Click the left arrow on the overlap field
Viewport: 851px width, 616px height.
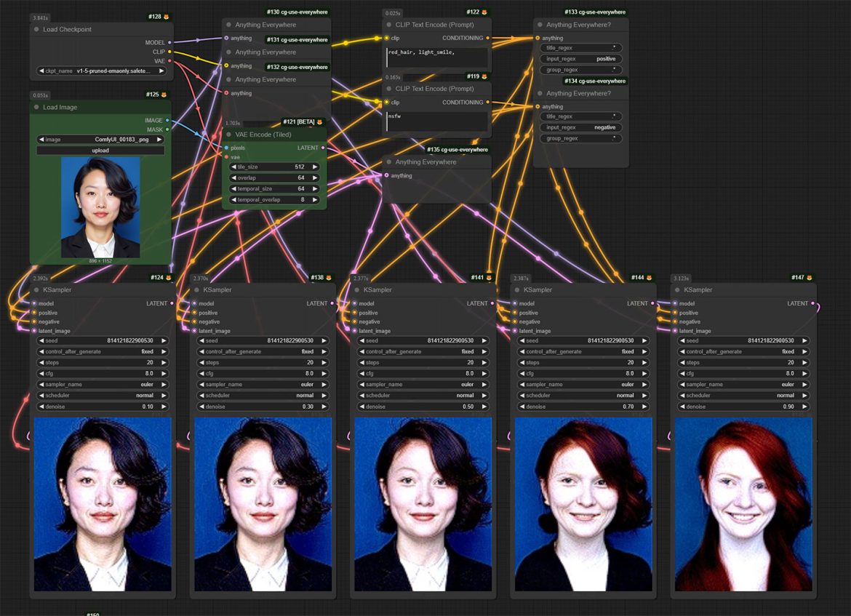click(x=233, y=177)
